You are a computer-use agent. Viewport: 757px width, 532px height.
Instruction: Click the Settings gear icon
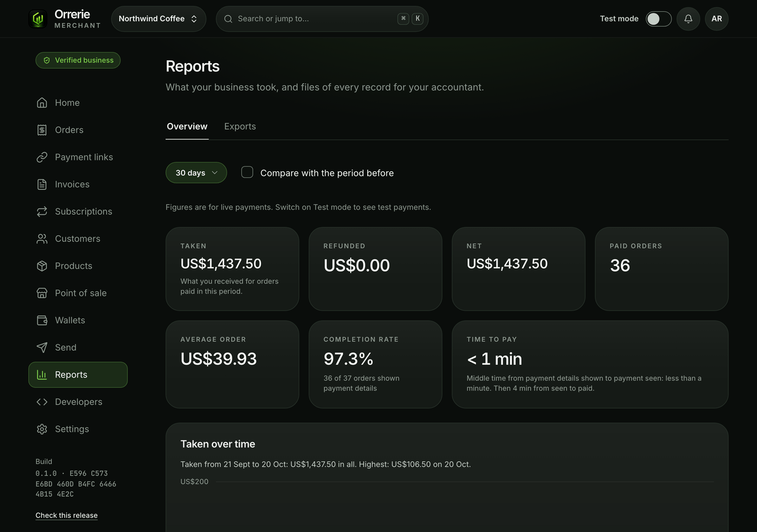pyautogui.click(x=42, y=429)
